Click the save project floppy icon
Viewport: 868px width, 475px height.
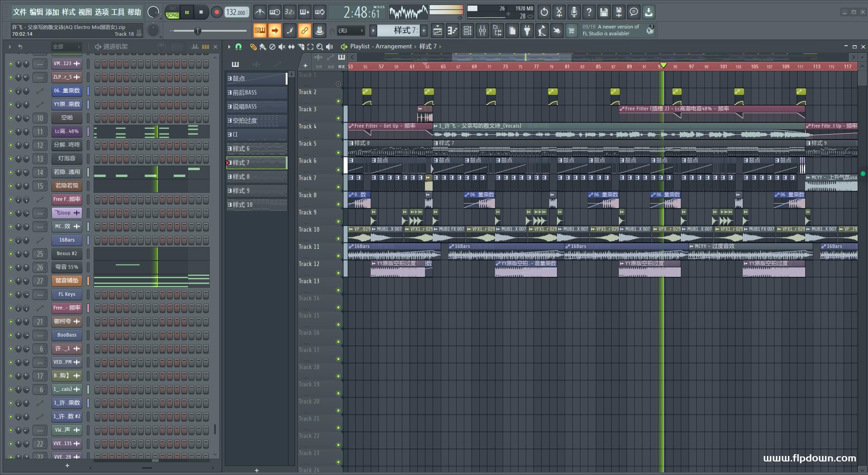point(604,12)
